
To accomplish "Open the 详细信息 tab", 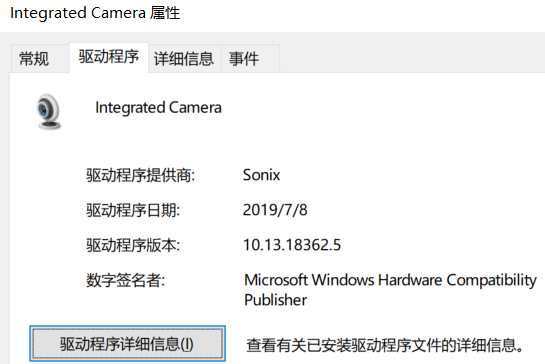I will (184, 58).
